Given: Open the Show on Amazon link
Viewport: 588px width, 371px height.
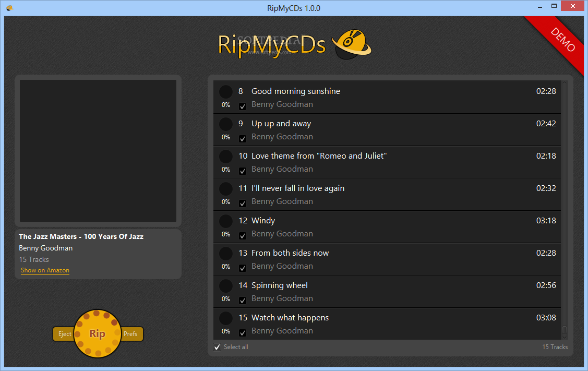Looking at the screenshot, I should coord(45,270).
